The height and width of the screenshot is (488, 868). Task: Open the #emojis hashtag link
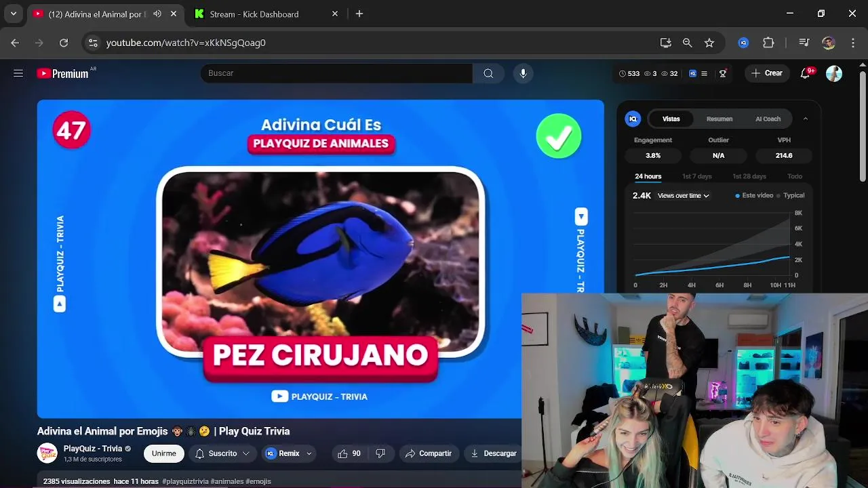point(258,481)
